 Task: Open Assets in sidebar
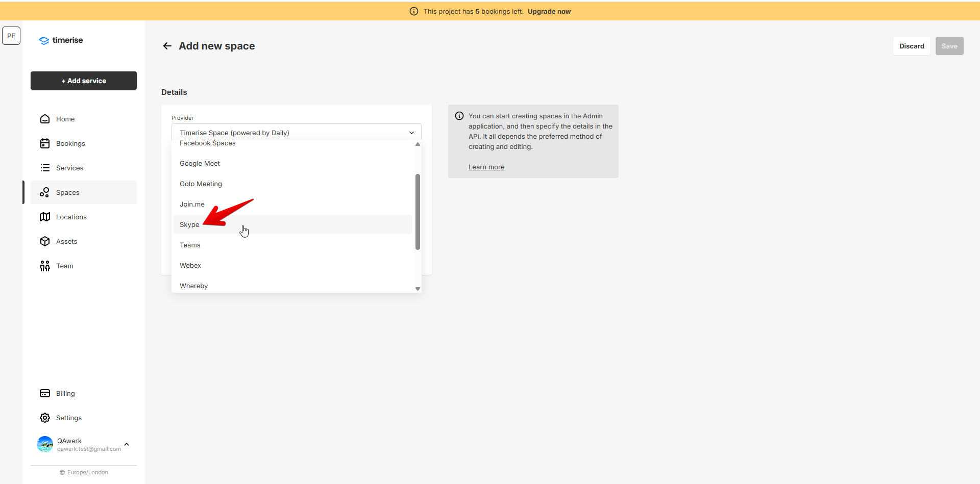pyautogui.click(x=84, y=241)
